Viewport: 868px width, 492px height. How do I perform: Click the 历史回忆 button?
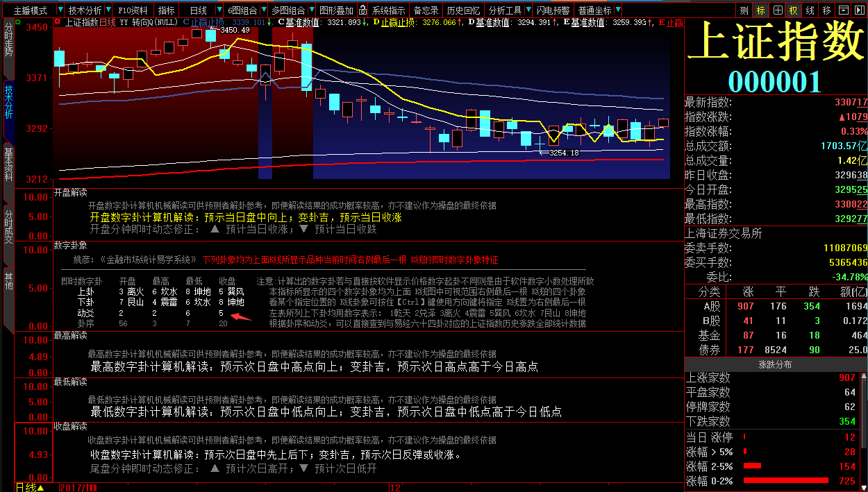click(x=463, y=10)
